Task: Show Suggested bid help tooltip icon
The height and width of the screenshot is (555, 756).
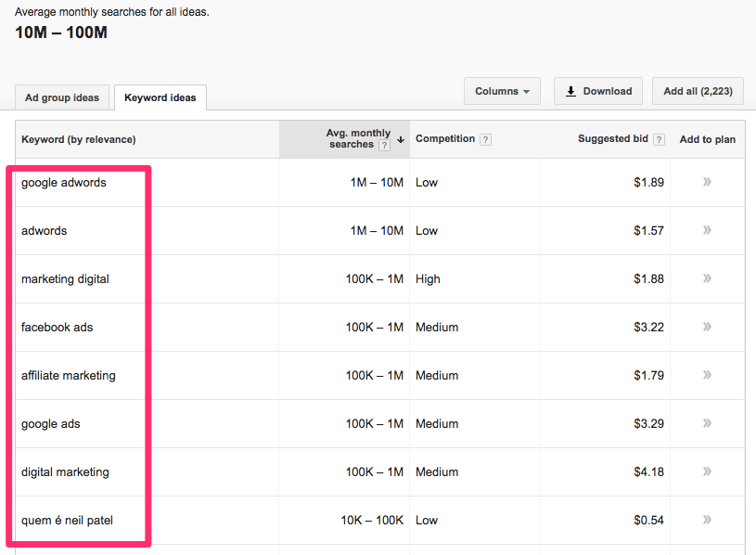Action: click(659, 140)
